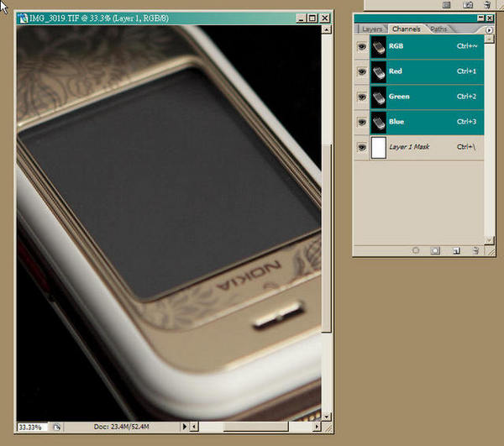Load channel as selection icon
The image size is (504, 446).
click(416, 250)
